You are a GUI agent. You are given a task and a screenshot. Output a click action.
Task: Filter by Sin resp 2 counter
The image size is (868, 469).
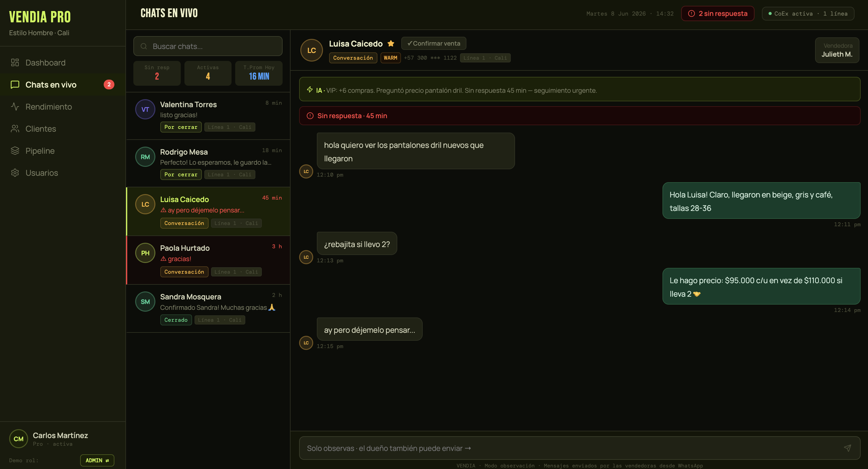point(157,73)
